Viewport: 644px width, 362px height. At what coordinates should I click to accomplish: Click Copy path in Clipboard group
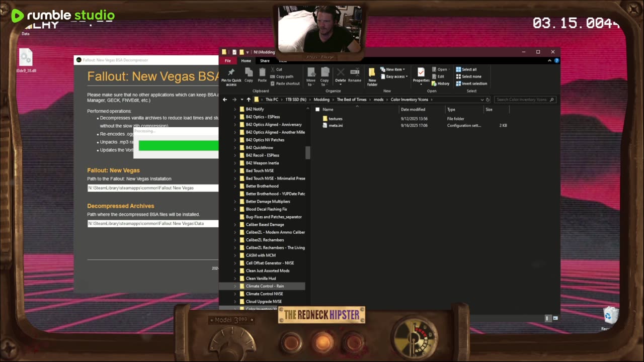282,76
